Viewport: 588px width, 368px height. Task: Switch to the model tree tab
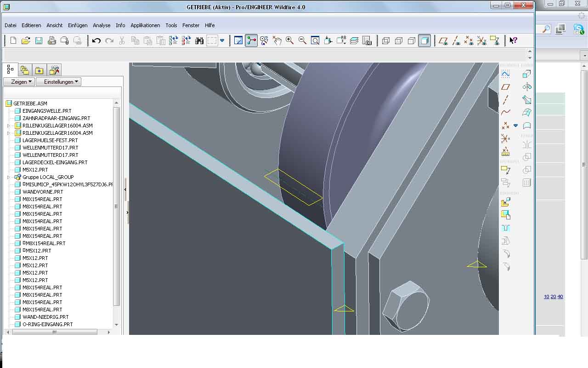[x=10, y=69]
